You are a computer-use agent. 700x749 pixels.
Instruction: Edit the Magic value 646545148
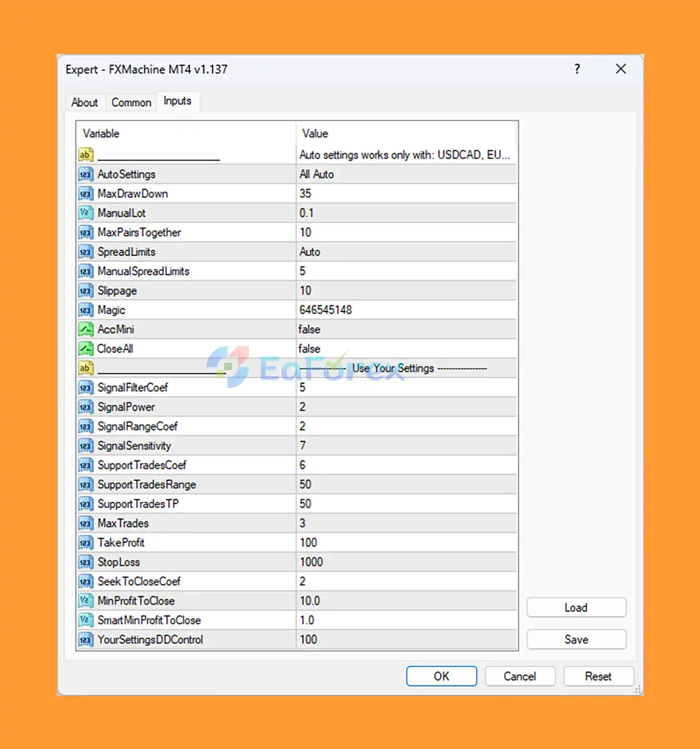406,310
